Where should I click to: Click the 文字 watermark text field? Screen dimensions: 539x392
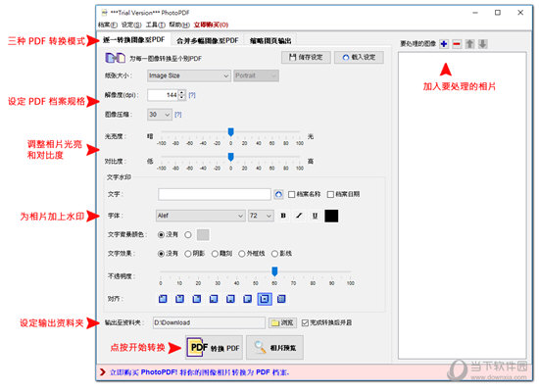[x=215, y=194]
